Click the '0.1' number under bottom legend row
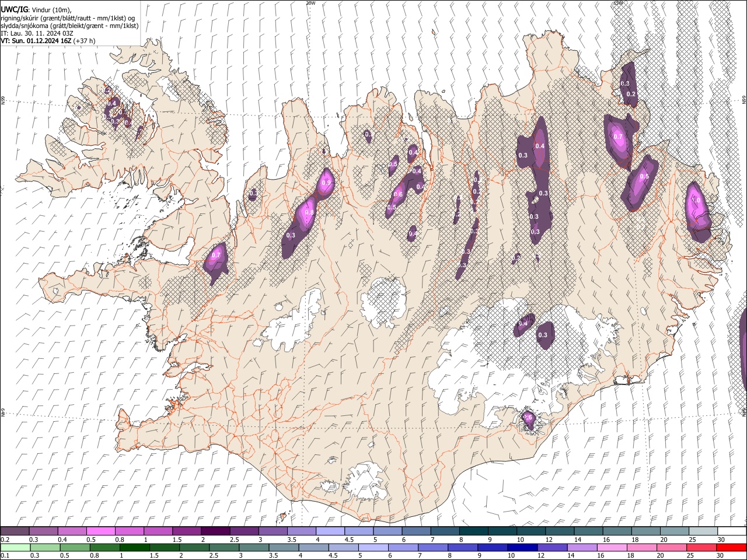 coord(5,556)
